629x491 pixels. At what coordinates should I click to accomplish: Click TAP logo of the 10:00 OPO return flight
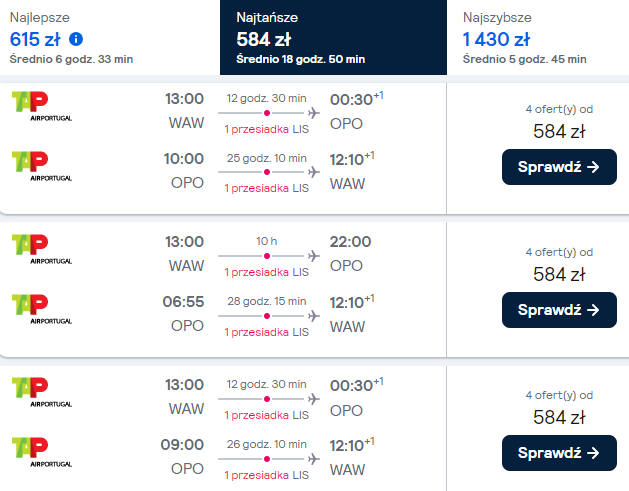(40, 165)
